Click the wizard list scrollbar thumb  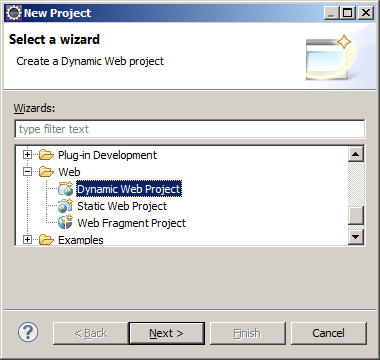pyautogui.click(x=356, y=215)
